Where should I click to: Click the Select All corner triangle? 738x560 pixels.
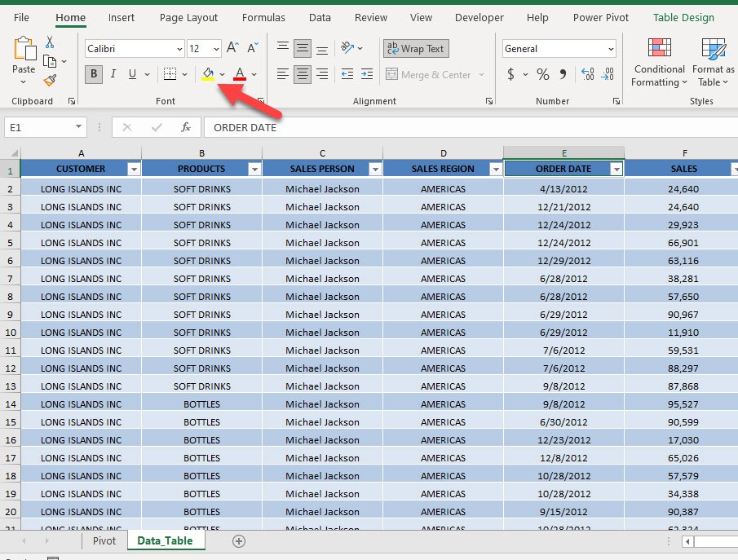14,153
